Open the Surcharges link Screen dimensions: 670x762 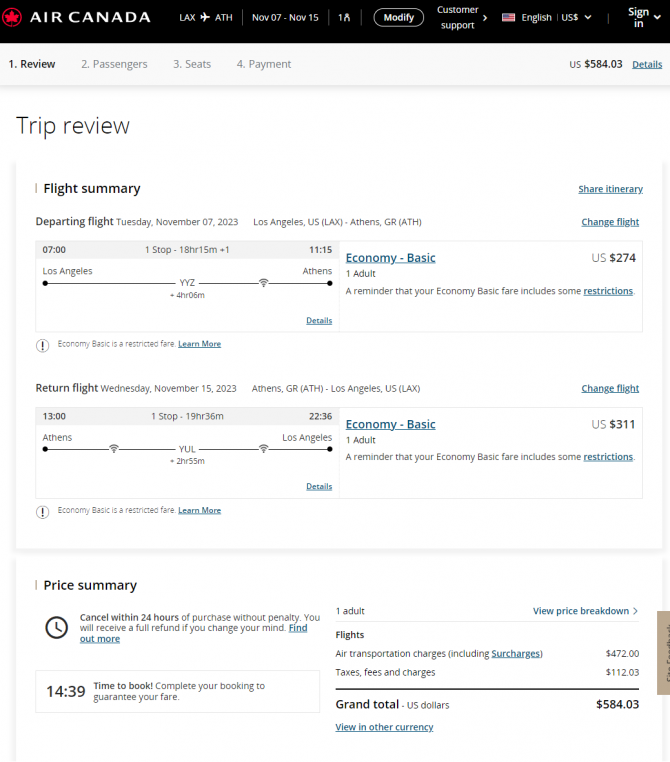pos(515,654)
